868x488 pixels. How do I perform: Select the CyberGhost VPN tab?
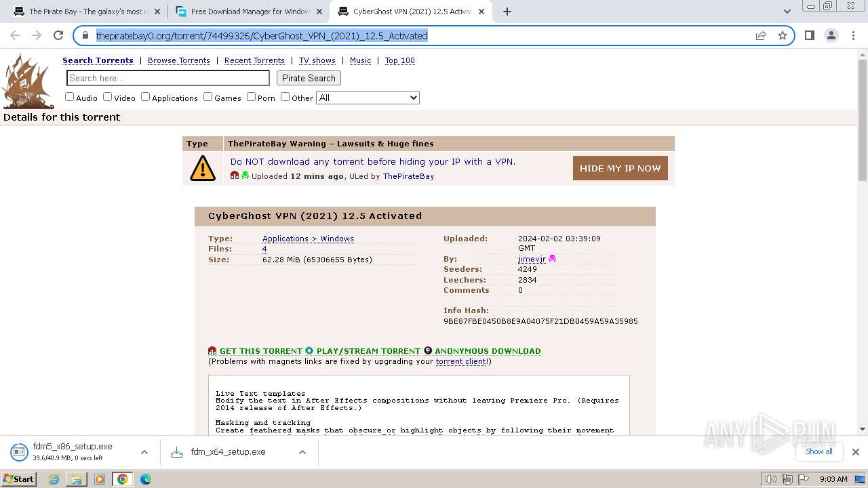coord(411,12)
